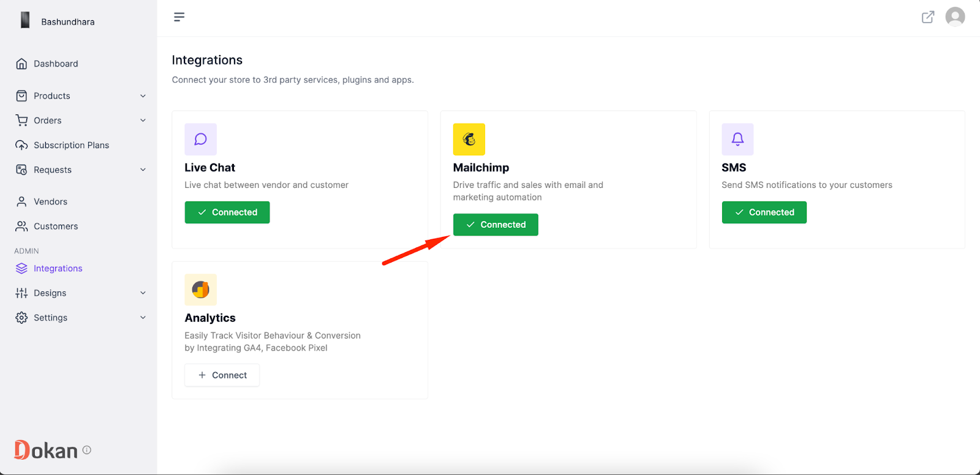Image resolution: width=980 pixels, height=475 pixels.
Task: Click the Integrations page heading
Action: [207, 60]
